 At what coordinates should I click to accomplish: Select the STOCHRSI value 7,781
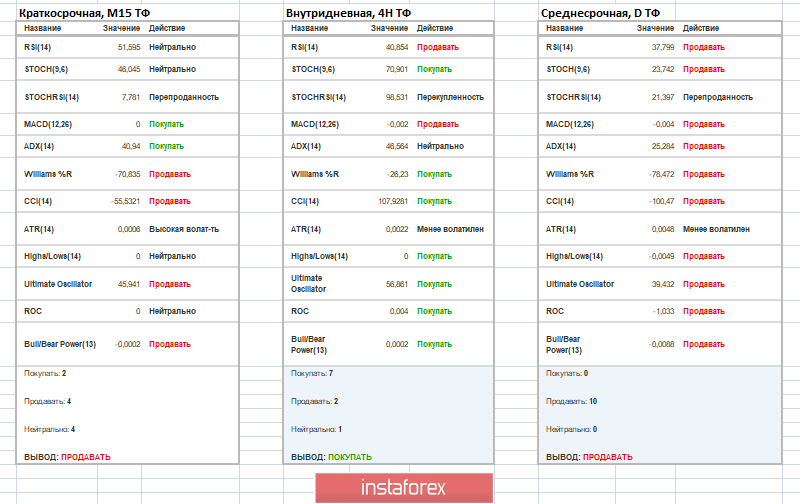pyautogui.click(x=131, y=97)
